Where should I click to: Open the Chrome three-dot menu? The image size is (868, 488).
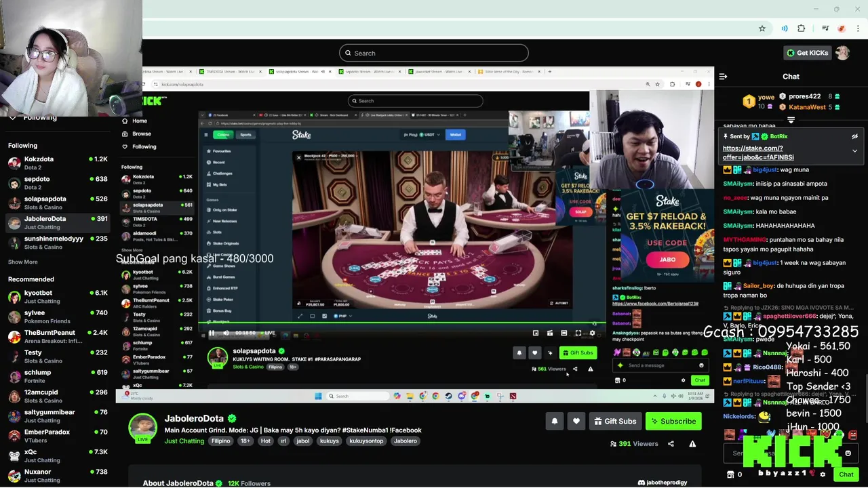(x=859, y=28)
